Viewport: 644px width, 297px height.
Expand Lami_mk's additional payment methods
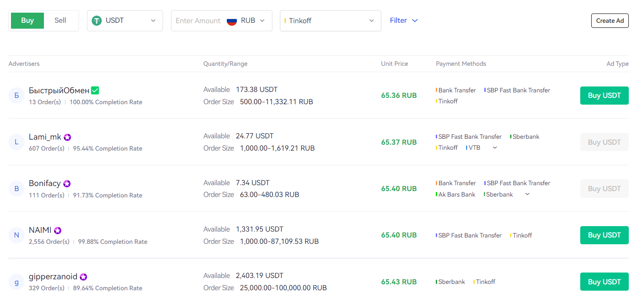[x=495, y=148]
